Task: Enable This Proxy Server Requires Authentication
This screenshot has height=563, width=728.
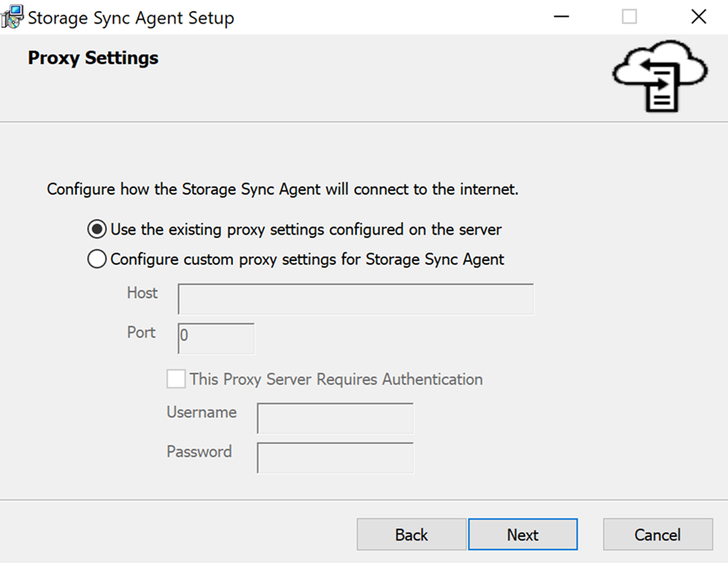Action: pos(176,379)
